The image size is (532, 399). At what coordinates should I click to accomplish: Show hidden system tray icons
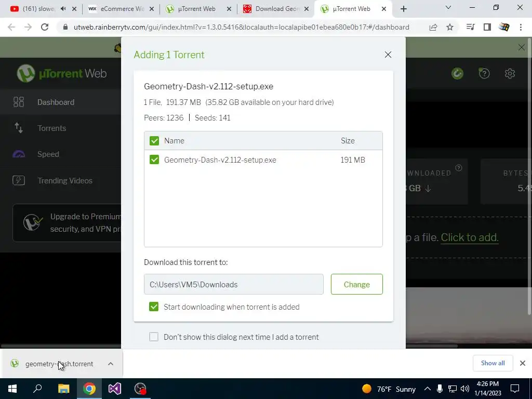[428, 389]
